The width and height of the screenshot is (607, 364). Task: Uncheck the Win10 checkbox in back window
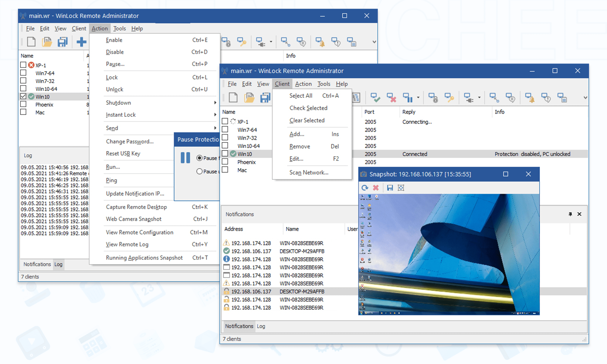click(23, 96)
